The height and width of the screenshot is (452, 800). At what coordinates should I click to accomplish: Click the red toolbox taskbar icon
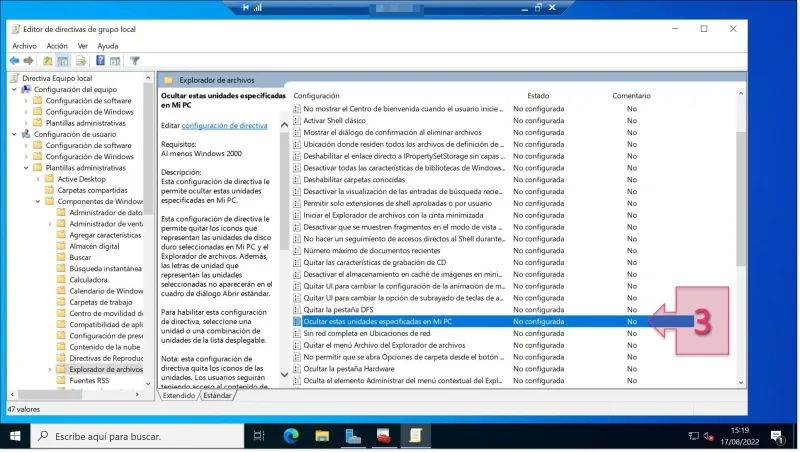click(x=384, y=436)
